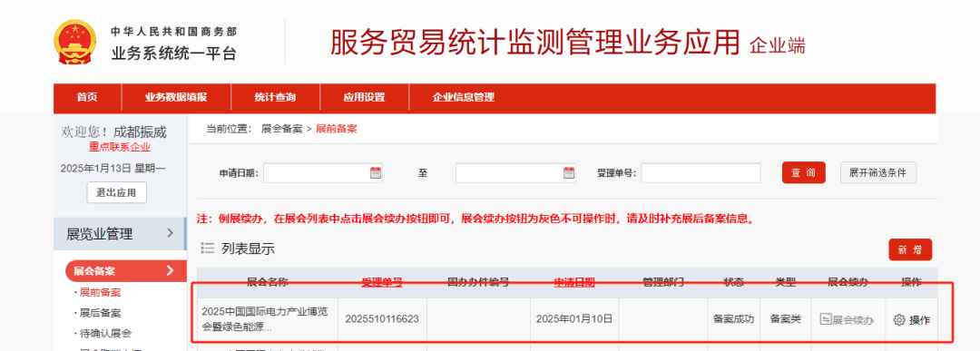
Task: Click the 展会续办 icon in first row
Action: pyautogui.click(x=826, y=320)
